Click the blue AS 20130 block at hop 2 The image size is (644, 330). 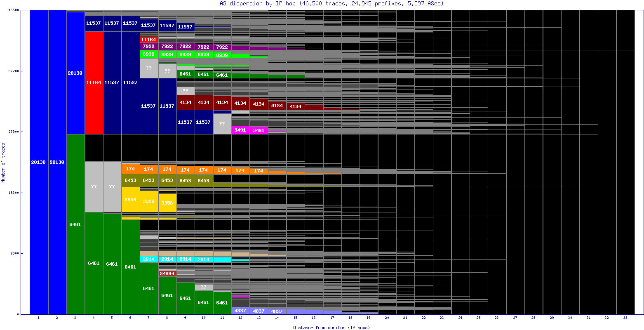[x=57, y=162]
